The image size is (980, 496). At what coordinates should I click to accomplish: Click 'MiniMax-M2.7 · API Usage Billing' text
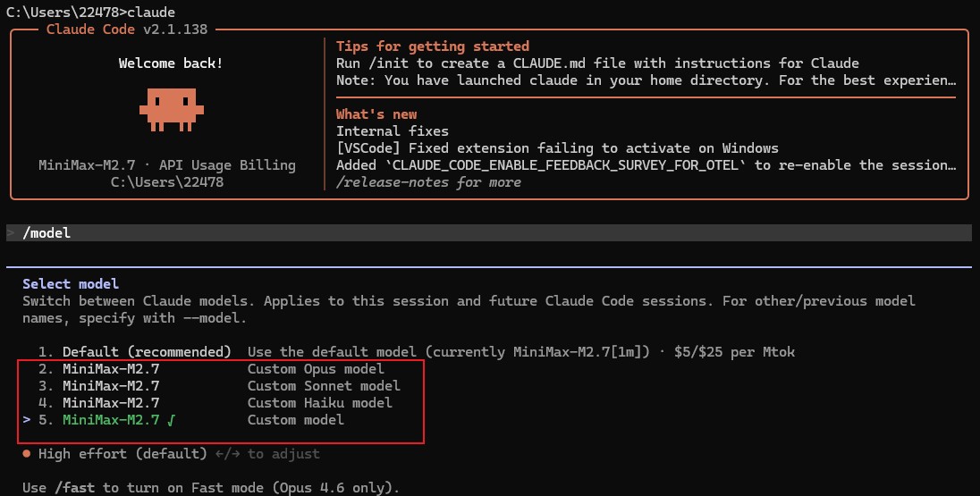pyautogui.click(x=167, y=165)
